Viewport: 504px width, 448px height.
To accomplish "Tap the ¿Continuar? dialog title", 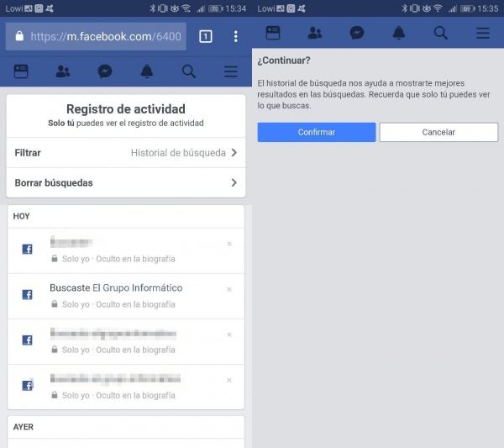I will point(284,61).
